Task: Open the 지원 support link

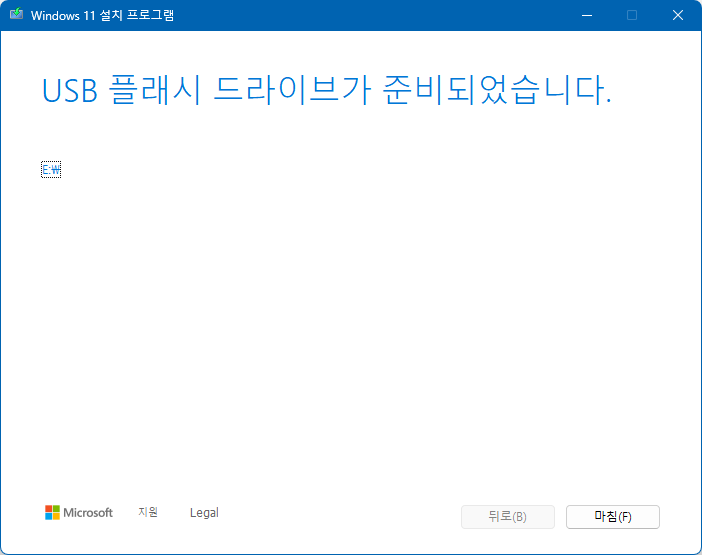Action: point(148,512)
